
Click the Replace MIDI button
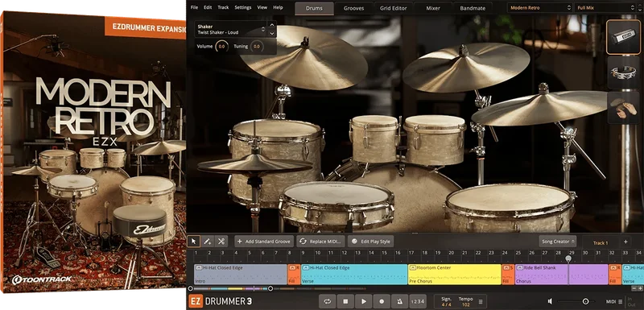(x=321, y=242)
